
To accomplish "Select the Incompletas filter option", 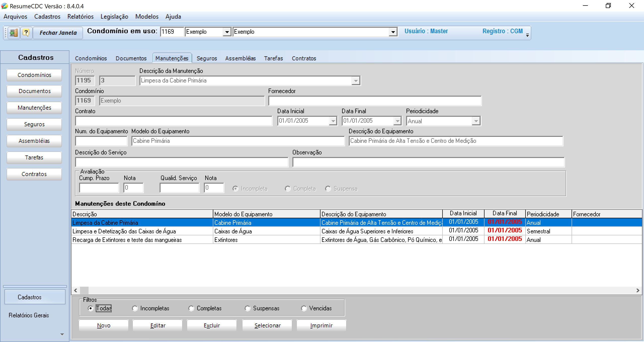I will tap(135, 308).
